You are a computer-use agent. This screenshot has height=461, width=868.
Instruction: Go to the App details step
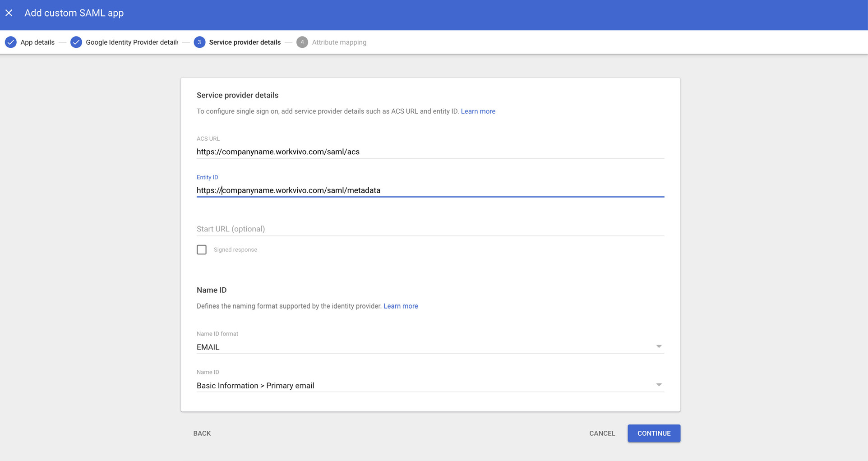[37, 42]
